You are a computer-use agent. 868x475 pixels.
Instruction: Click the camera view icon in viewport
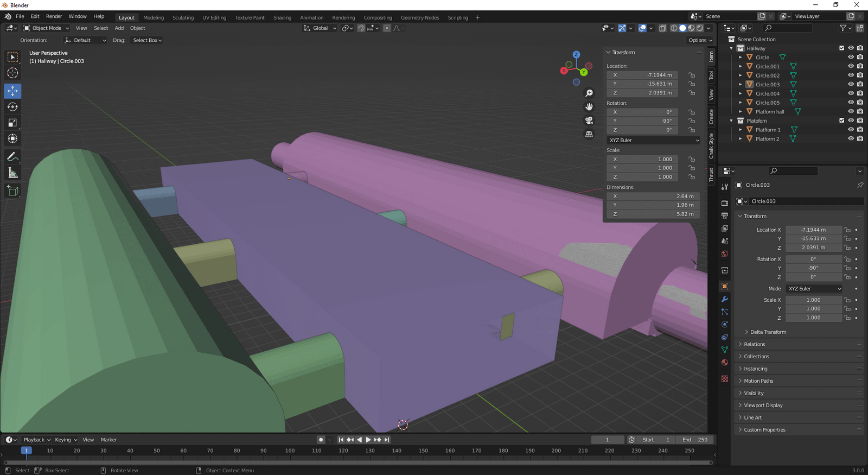pyautogui.click(x=589, y=121)
